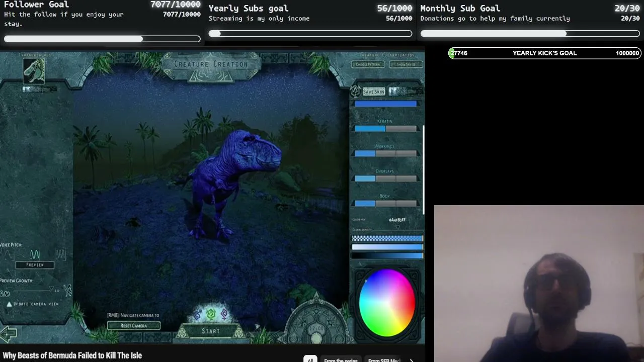
Task: Toggle Update Camera View
Action: tap(32, 304)
